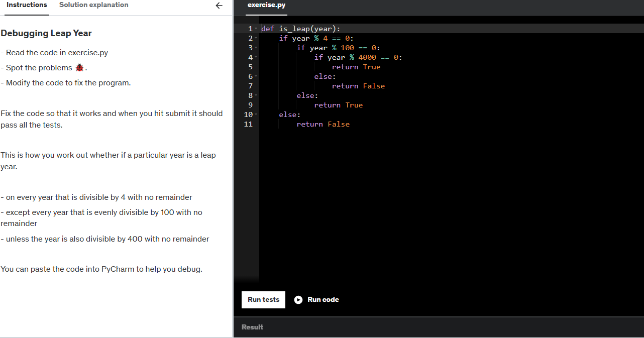Click the ladybug emoji after Spot the problems
The image size is (644, 338).
(79, 68)
